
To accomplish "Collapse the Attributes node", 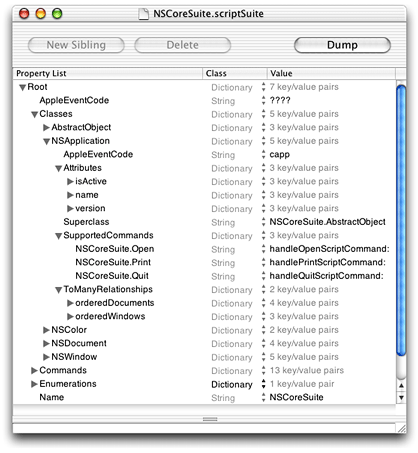I will [58, 169].
